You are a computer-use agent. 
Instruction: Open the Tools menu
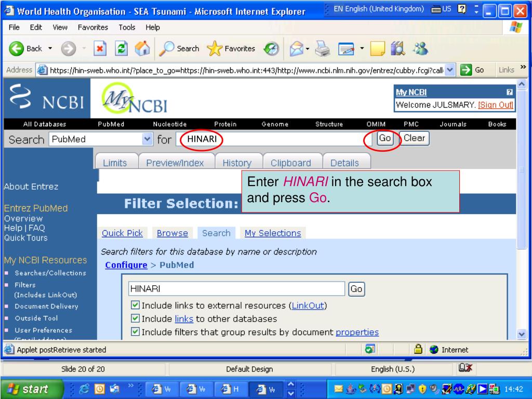pos(127,28)
